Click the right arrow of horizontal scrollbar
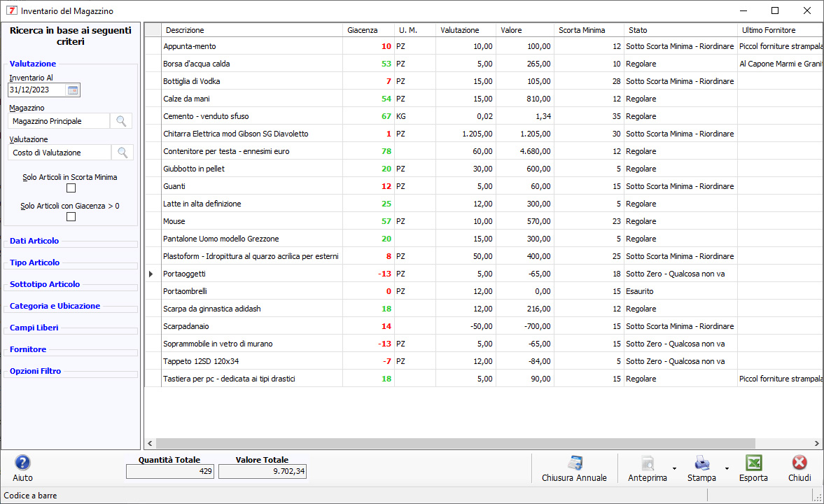 [x=816, y=443]
